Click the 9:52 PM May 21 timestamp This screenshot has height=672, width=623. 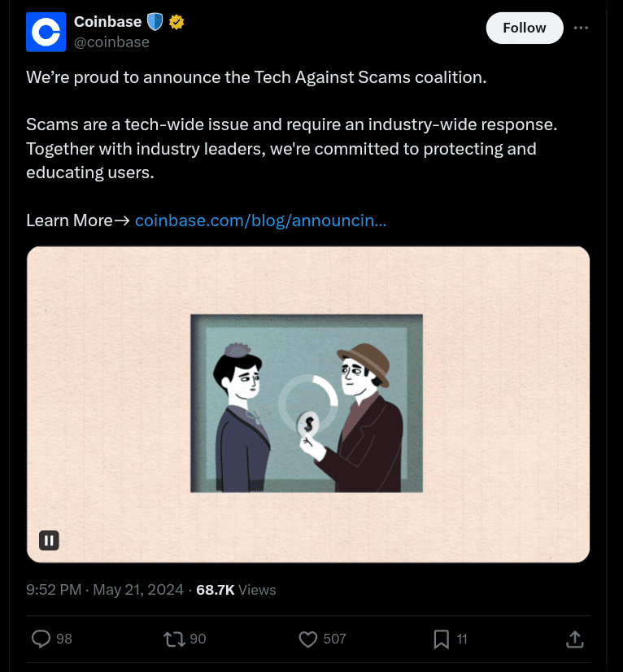tap(105, 590)
